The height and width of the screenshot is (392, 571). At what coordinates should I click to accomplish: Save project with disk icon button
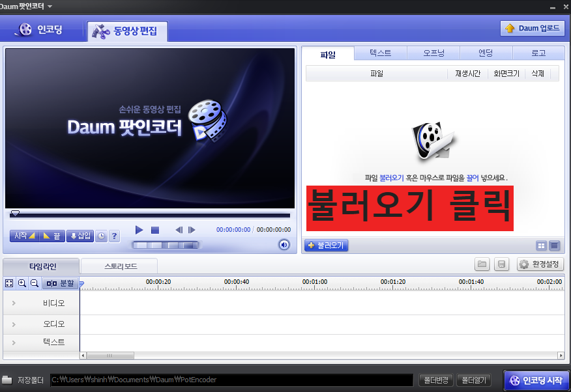click(x=501, y=264)
